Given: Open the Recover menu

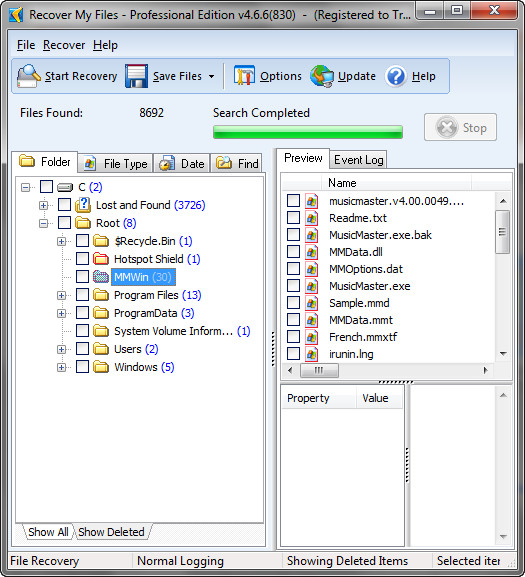Looking at the screenshot, I should [64, 45].
